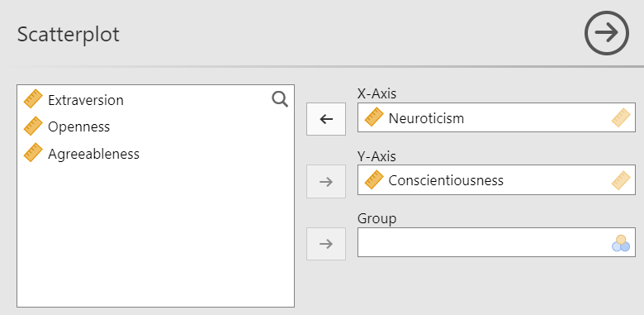Collapse the Scatterplot options panel with the circled arrow
The image size is (644, 315).
click(x=607, y=33)
